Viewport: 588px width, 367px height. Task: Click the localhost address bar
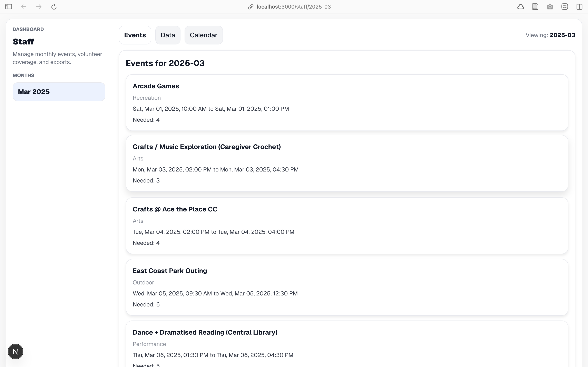tap(294, 7)
